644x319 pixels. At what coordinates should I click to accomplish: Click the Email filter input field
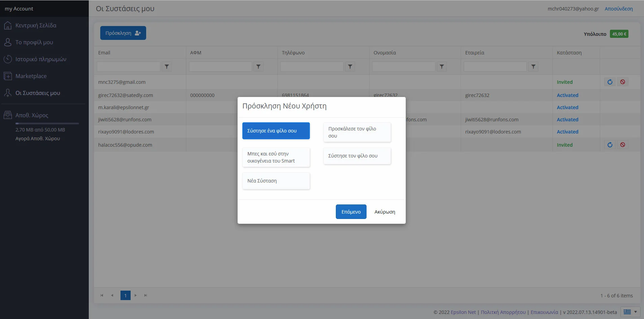pyautogui.click(x=129, y=67)
